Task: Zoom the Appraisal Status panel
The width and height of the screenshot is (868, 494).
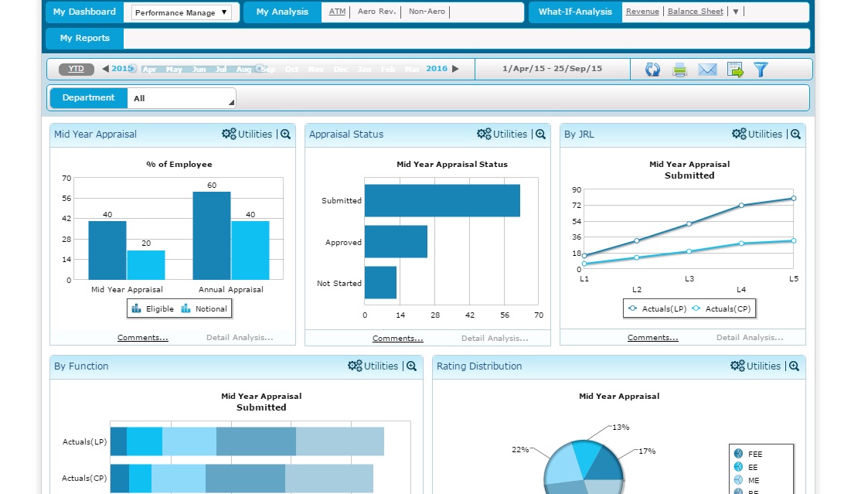Action: point(541,134)
